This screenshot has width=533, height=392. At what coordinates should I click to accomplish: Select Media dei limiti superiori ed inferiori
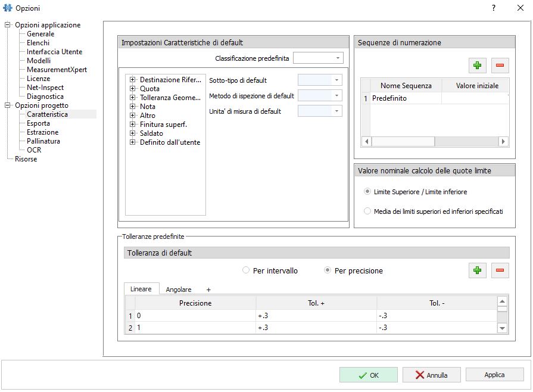click(367, 211)
